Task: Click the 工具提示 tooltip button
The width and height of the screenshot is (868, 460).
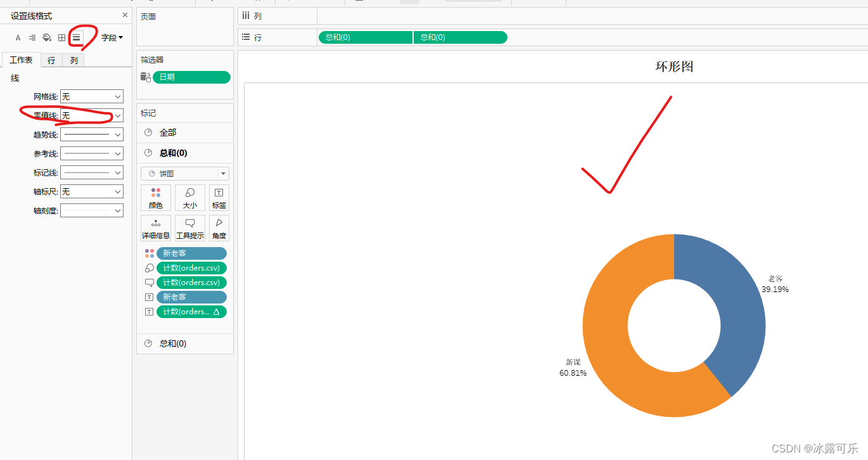Action: pos(190,228)
